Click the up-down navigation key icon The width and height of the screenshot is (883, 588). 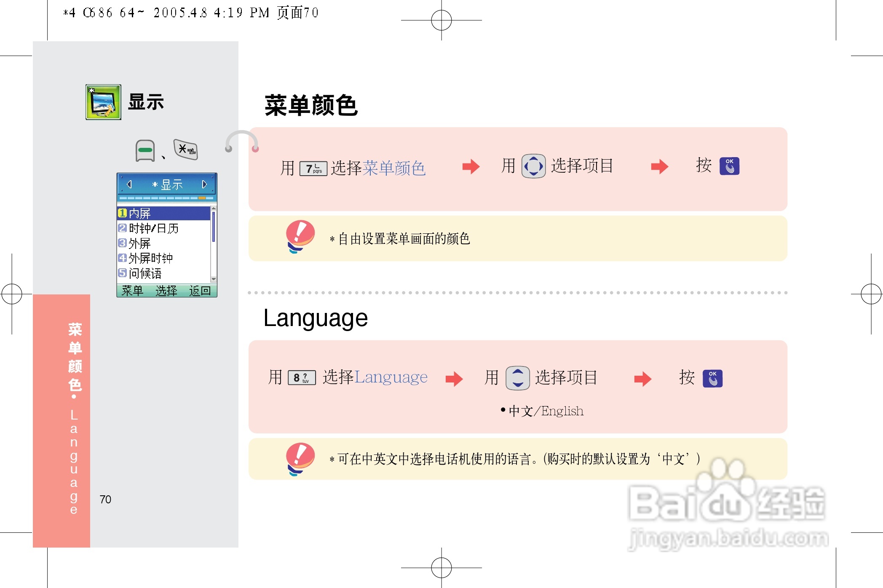click(517, 377)
